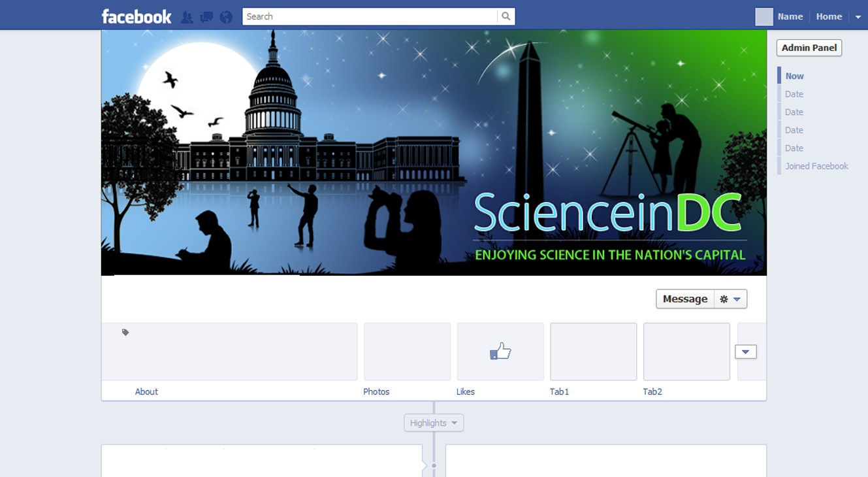Open the Highlights dropdown
The width and height of the screenshot is (868, 477).
click(x=434, y=423)
